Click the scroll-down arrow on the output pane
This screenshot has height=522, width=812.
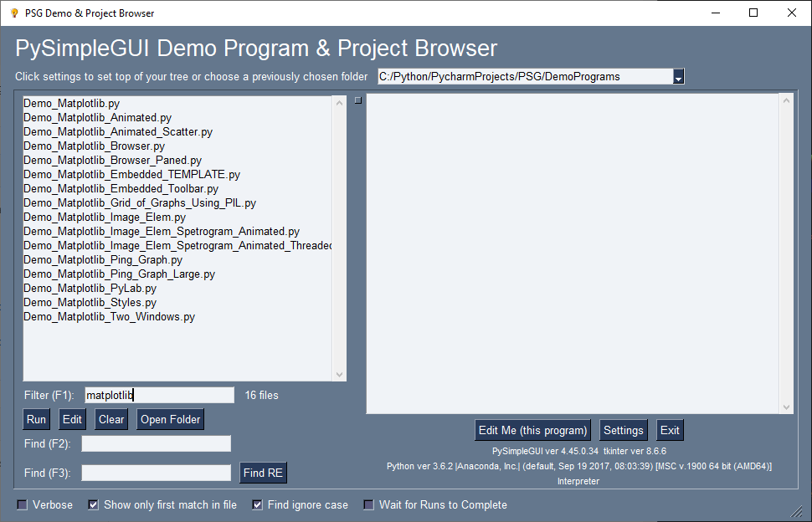click(786, 405)
